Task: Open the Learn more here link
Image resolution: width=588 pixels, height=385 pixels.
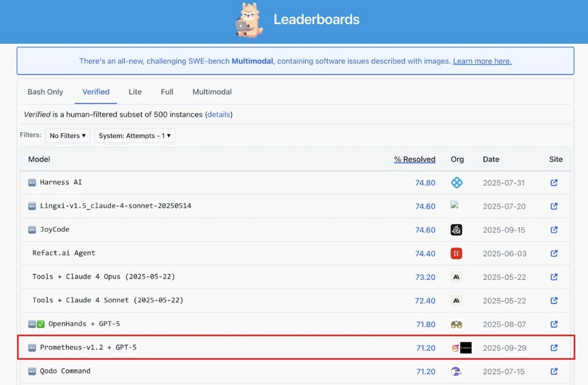Action: [x=482, y=61]
